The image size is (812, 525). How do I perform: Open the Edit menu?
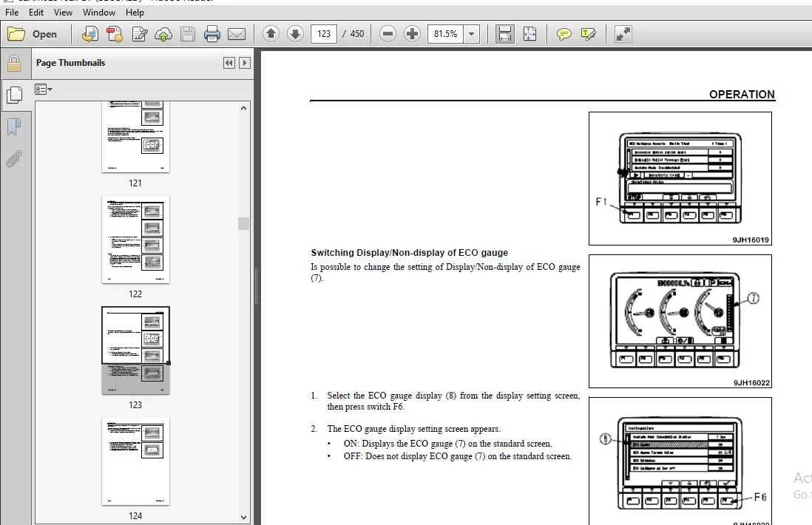point(35,12)
